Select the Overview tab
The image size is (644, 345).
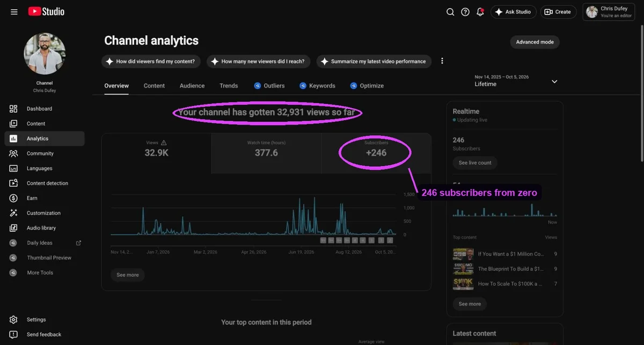(116, 86)
